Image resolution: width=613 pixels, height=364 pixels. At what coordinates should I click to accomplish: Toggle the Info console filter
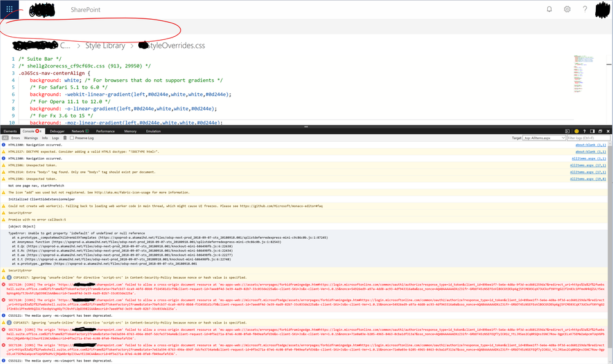coord(45,138)
